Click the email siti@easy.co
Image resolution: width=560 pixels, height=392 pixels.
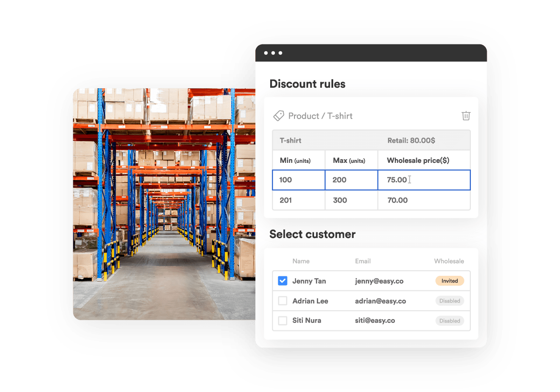pyautogui.click(x=375, y=321)
